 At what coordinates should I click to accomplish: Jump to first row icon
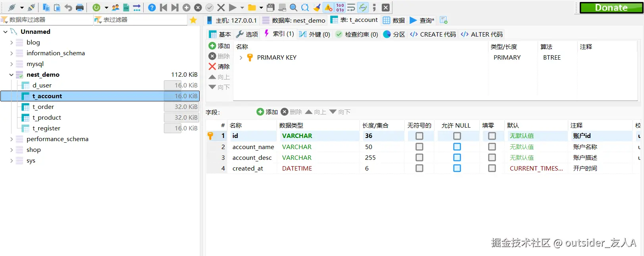(163, 8)
